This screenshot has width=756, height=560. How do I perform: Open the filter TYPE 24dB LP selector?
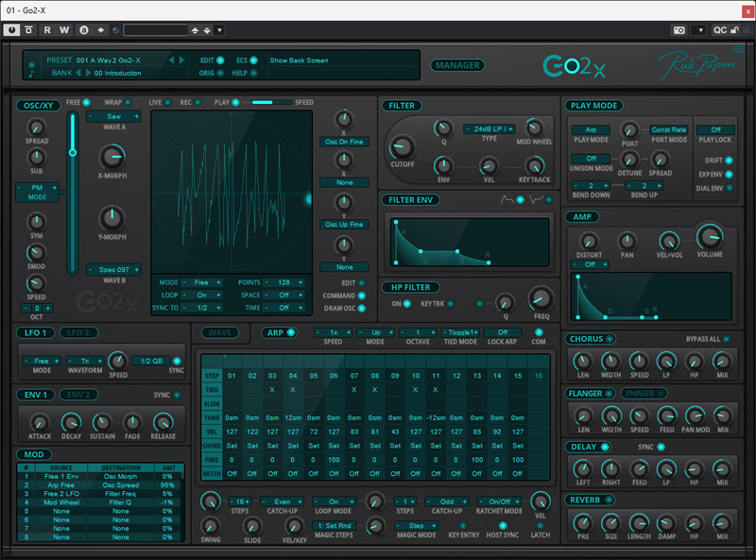point(488,128)
